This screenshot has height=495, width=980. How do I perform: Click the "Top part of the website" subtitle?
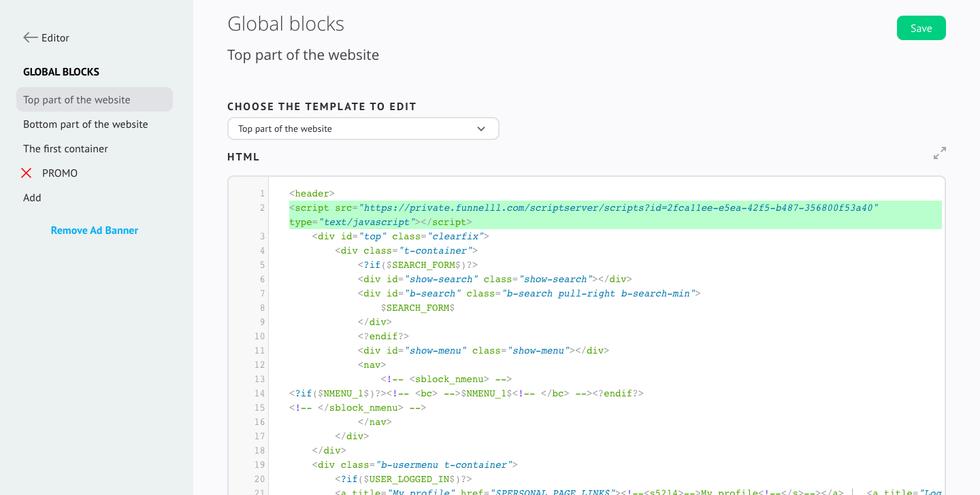[303, 55]
